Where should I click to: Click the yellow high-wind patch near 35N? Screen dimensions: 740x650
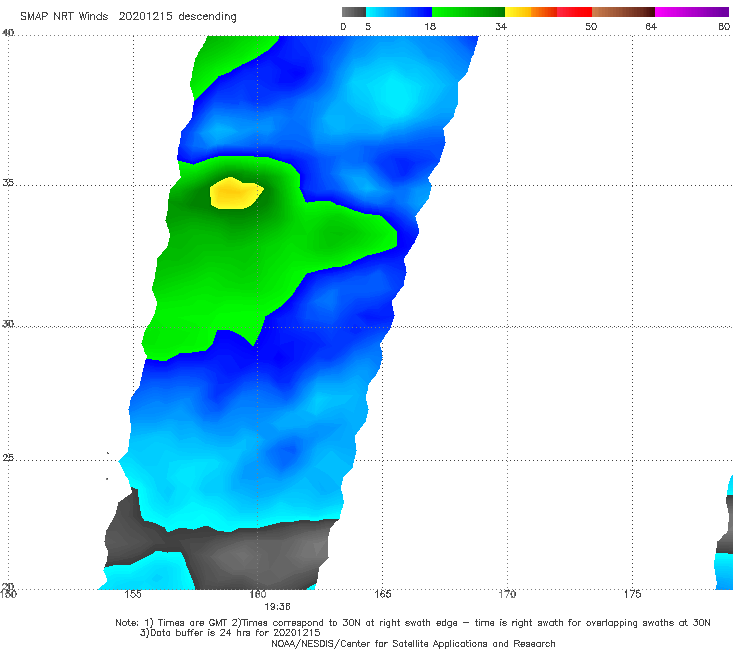coord(236,193)
